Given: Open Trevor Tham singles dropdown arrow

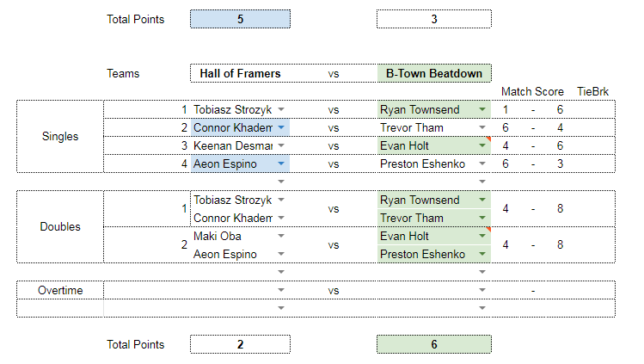Looking at the screenshot, I should [x=482, y=127].
